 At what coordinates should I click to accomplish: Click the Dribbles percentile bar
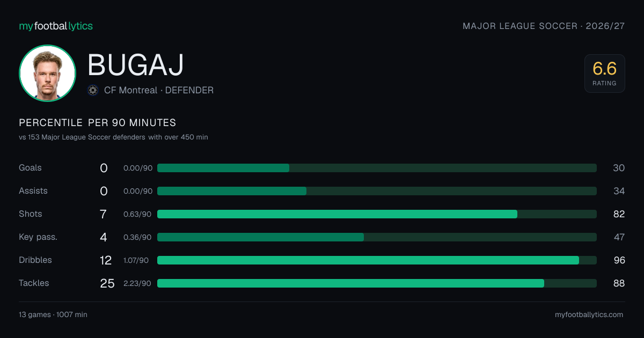tap(377, 260)
